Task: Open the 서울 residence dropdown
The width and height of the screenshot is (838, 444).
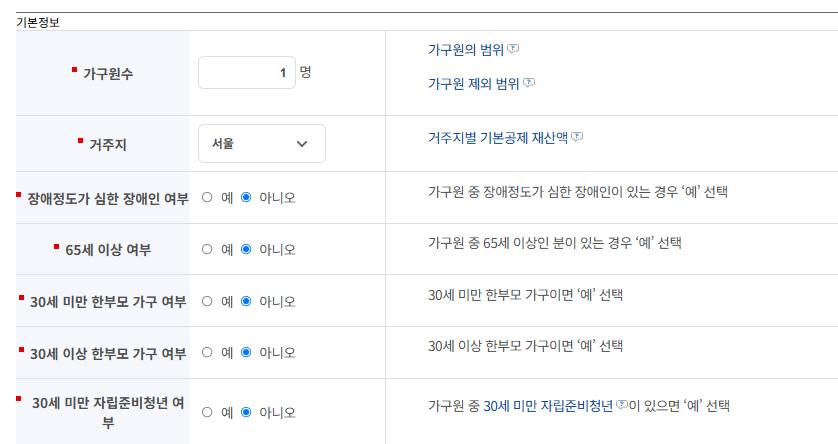Action: point(262,144)
